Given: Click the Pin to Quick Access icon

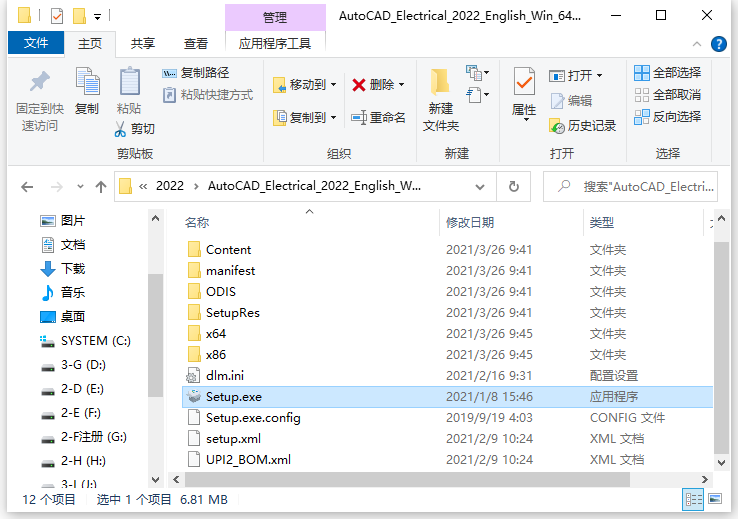Looking at the screenshot, I should 40,82.
